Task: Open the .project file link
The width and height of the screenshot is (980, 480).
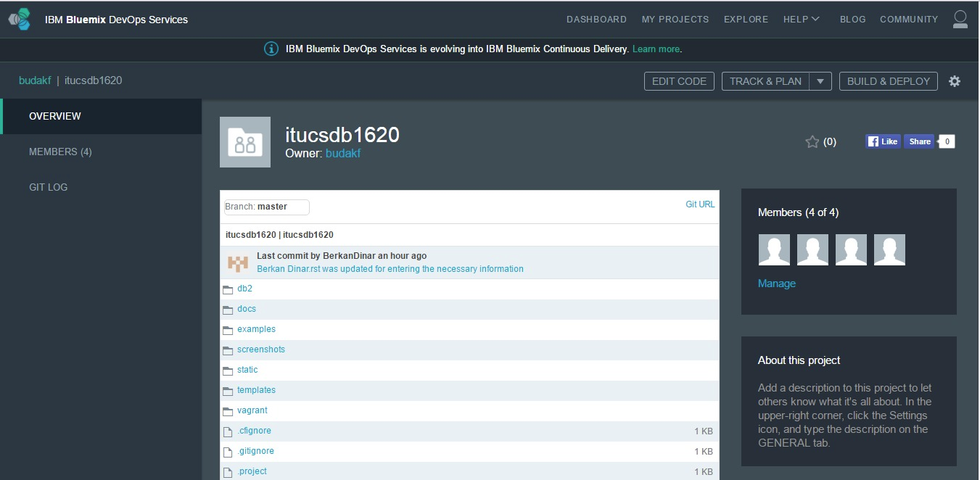Action: [x=252, y=471]
